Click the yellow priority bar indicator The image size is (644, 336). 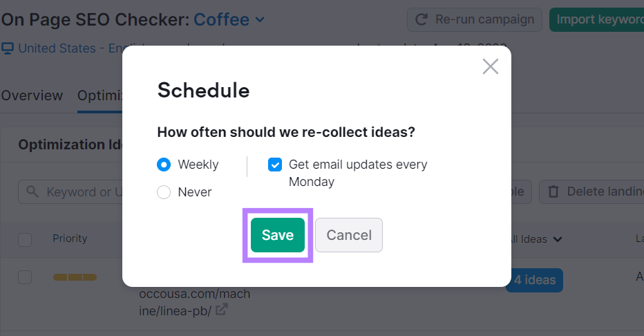75,277
